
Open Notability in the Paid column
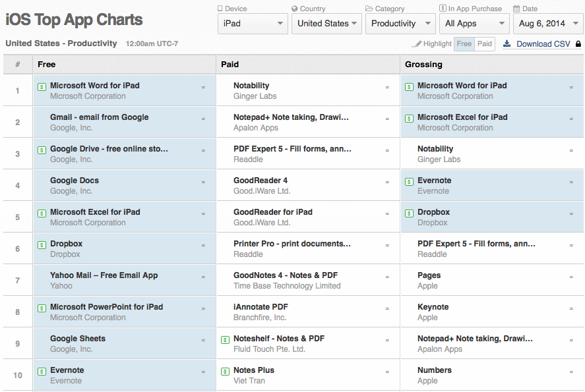251,86
